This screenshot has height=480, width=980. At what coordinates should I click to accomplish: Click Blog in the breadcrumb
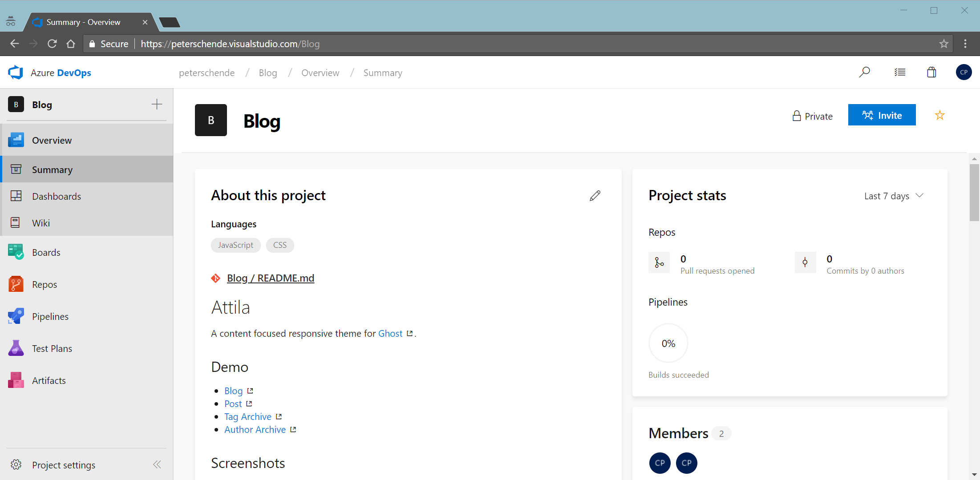[x=268, y=73]
